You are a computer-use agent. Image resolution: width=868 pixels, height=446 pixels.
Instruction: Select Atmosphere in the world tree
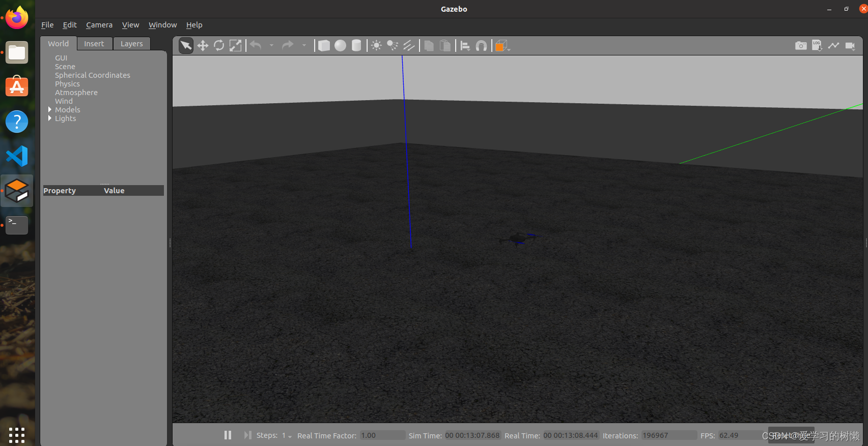[x=76, y=93]
